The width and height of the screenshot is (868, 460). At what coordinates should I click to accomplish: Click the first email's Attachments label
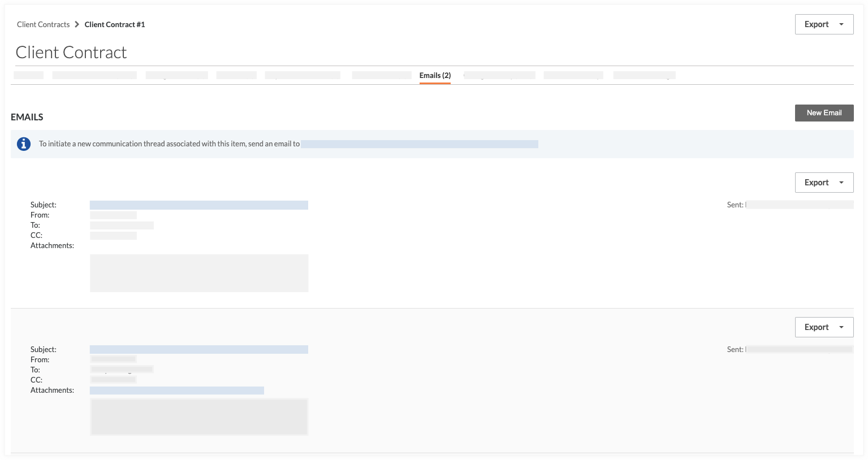(x=52, y=246)
